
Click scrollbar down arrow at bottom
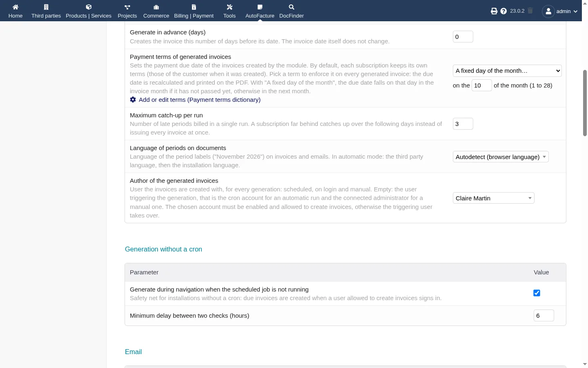(585, 364)
